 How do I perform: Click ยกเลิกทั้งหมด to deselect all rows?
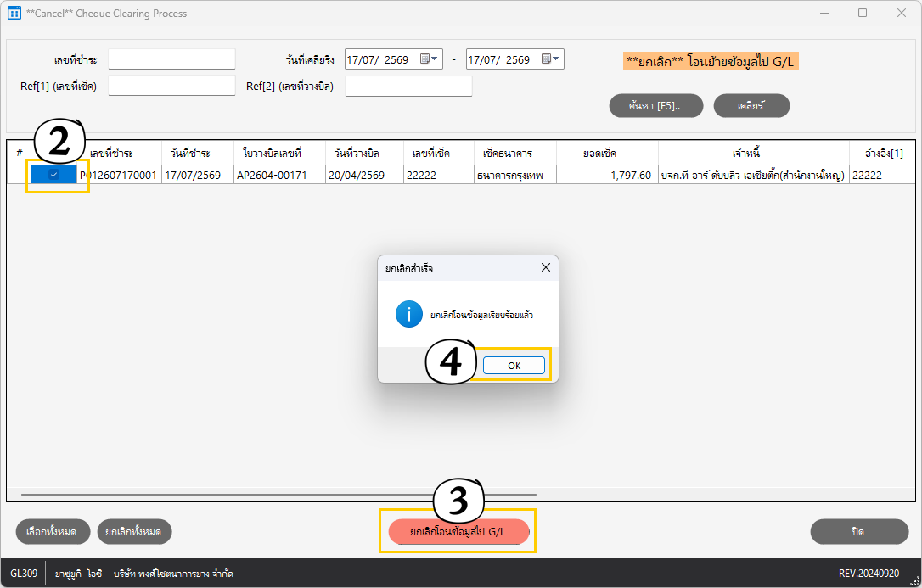point(134,532)
